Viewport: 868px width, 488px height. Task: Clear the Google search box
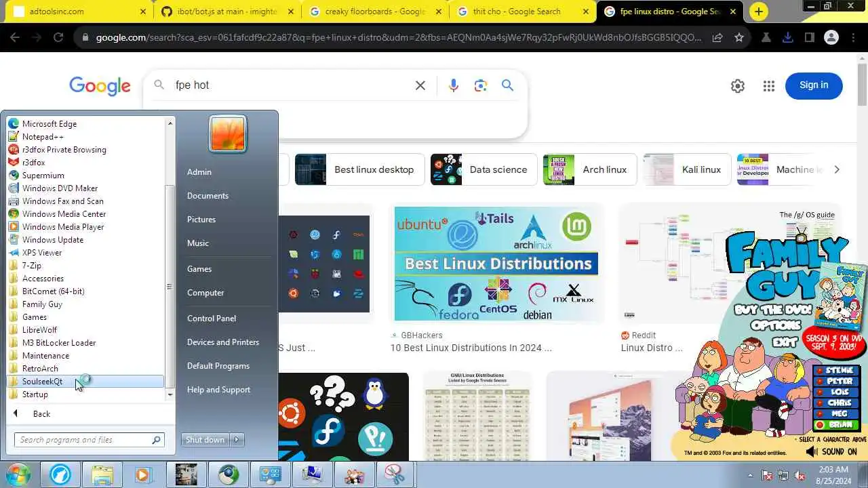[x=420, y=85]
